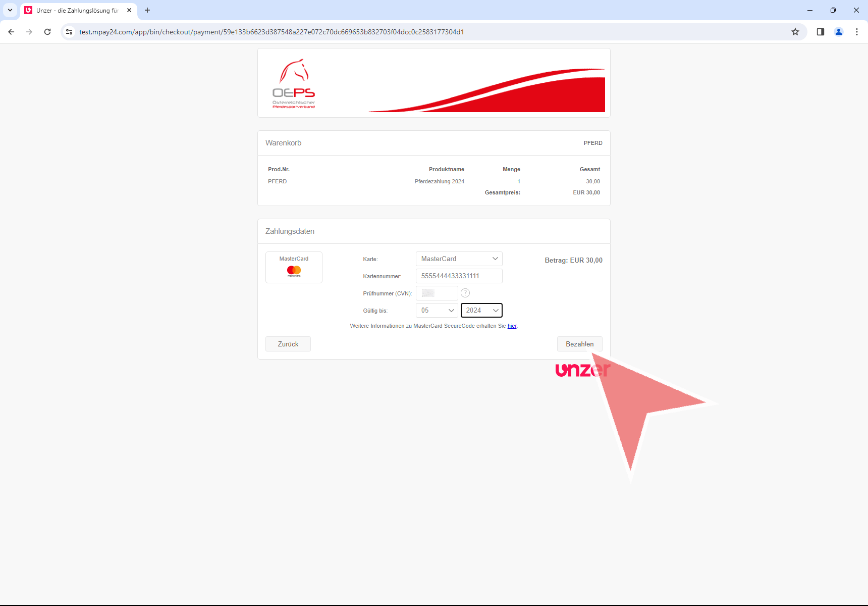This screenshot has height=606, width=868.
Task: Click the CVN help question mark icon
Action: (x=465, y=293)
